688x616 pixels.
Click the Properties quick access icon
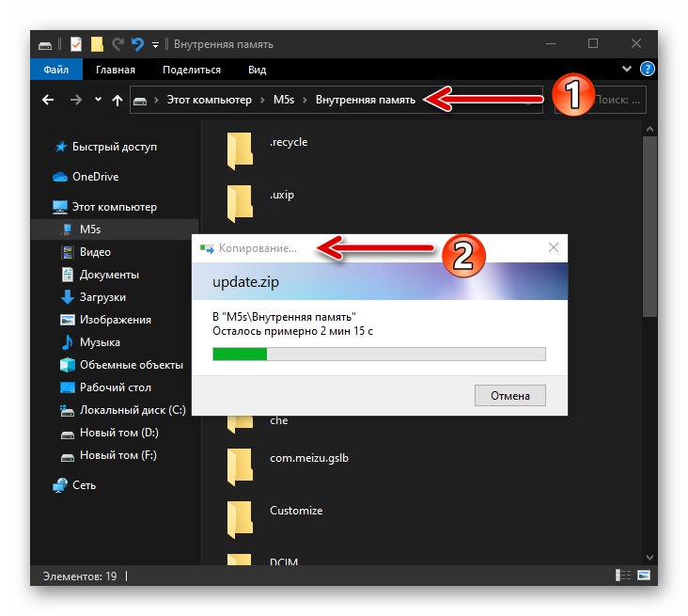click(76, 44)
